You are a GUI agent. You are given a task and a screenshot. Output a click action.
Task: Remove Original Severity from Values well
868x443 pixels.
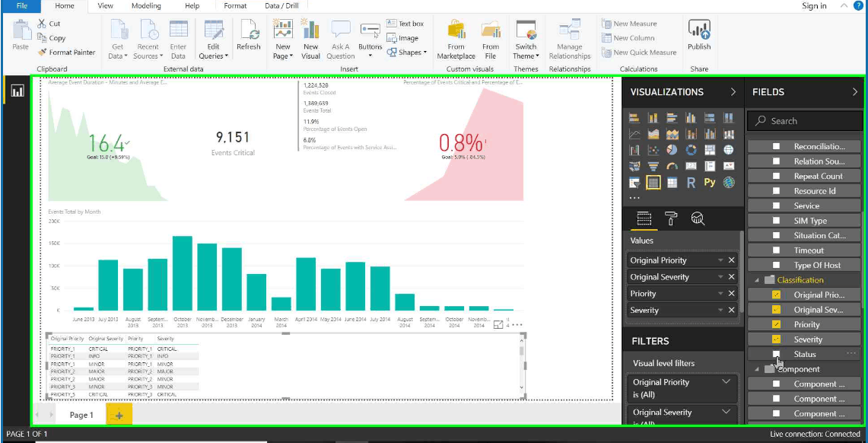tap(731, 277)
